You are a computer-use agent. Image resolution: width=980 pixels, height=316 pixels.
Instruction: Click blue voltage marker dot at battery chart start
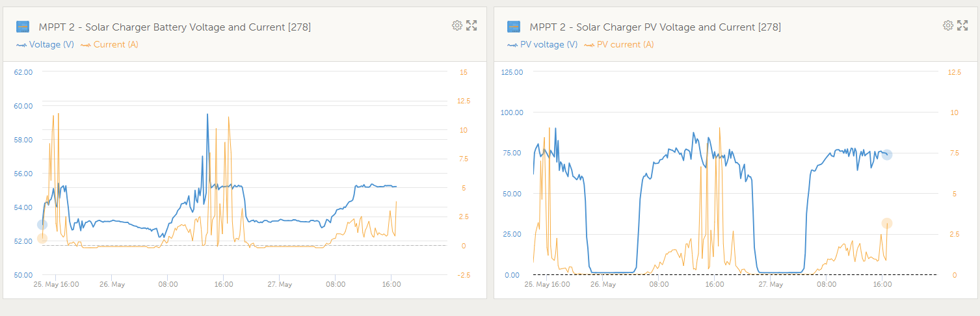click(42, 225)
